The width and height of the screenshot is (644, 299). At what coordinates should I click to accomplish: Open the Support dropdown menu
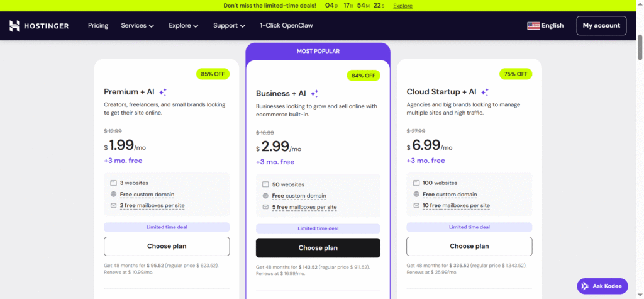point(229,26)
